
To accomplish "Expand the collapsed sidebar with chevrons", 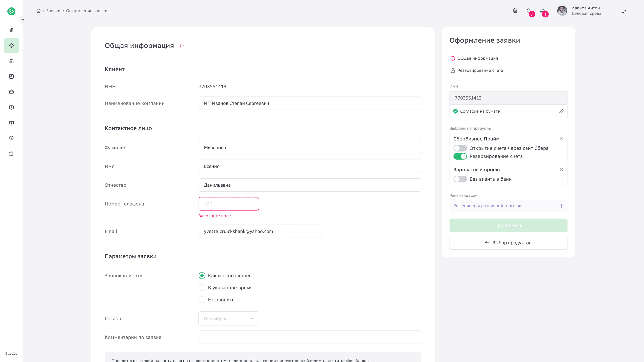I will pyautogui.click(x=23, y=20).
